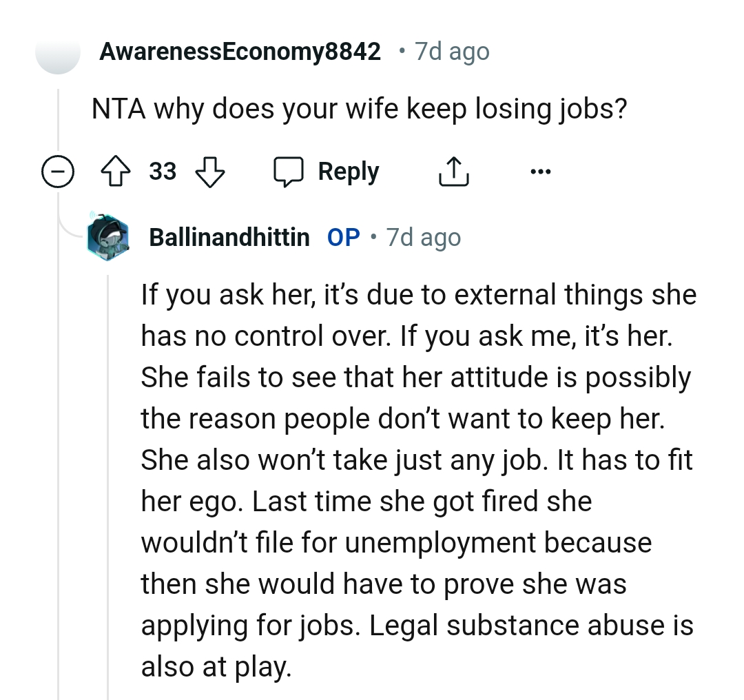744x700 pixels.
Task: Click AwarenessEconomy8842's blank avatar circle
Action: 58,54
